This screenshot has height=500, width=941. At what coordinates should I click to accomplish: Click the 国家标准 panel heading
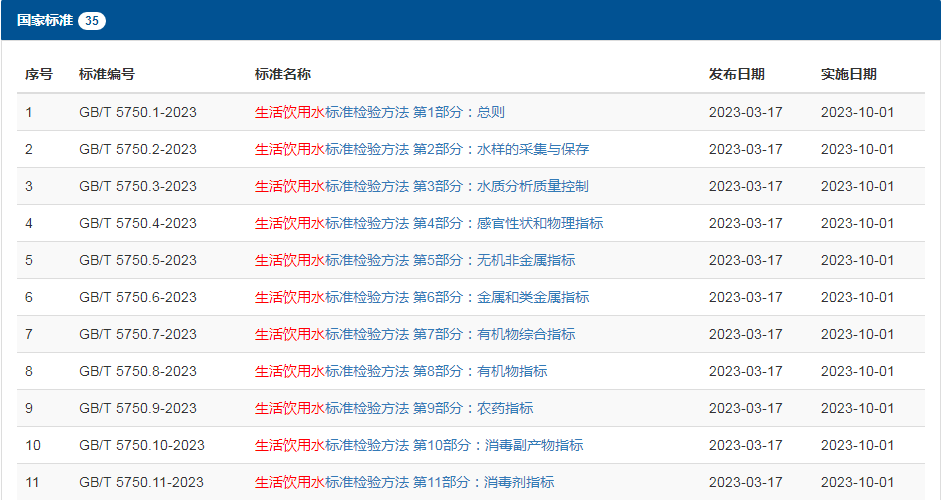(45, 20)
